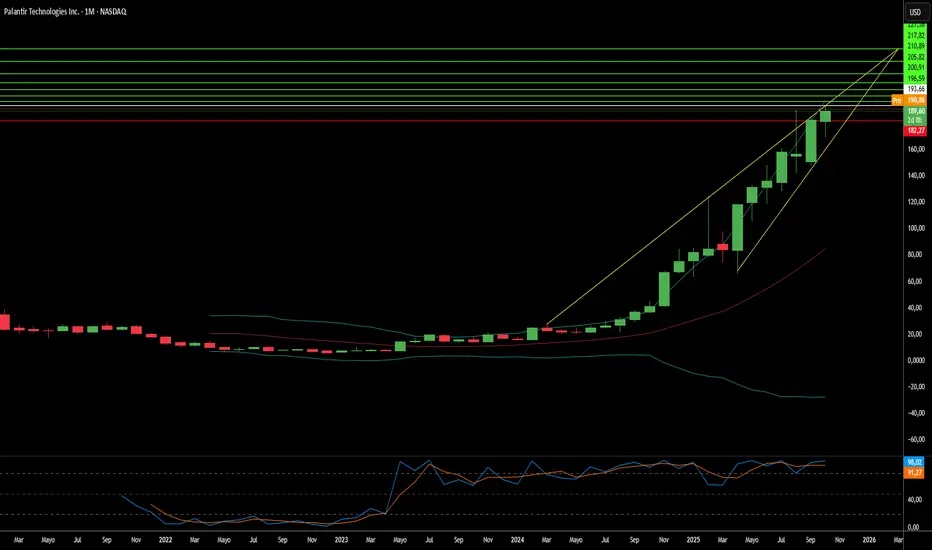
Task: Click the orange 91,27 indicator value
Action: click(914, 473)
